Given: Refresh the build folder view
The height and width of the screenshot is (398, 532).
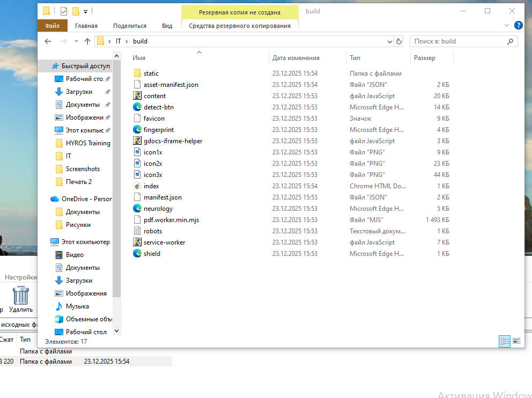Looking at the screenshot, I should pyautogui.click(x=399, y=41).
